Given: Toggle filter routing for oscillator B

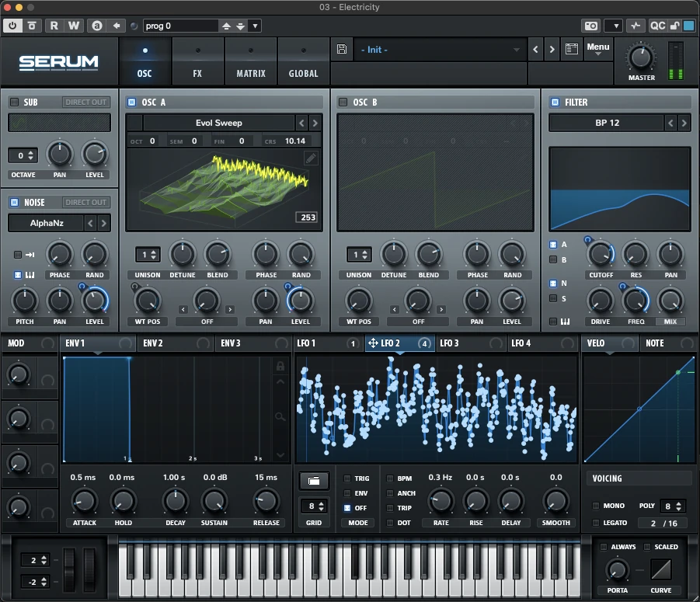Looking at the screenshot, I should (553, 259).
